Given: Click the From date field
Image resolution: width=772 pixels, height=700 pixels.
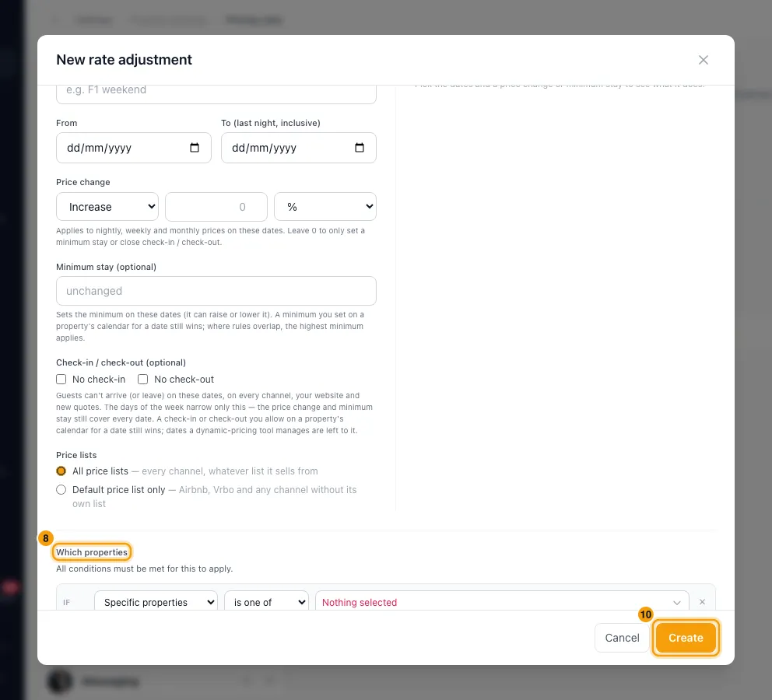Looking at the screenshot, I should pos(133,148).
